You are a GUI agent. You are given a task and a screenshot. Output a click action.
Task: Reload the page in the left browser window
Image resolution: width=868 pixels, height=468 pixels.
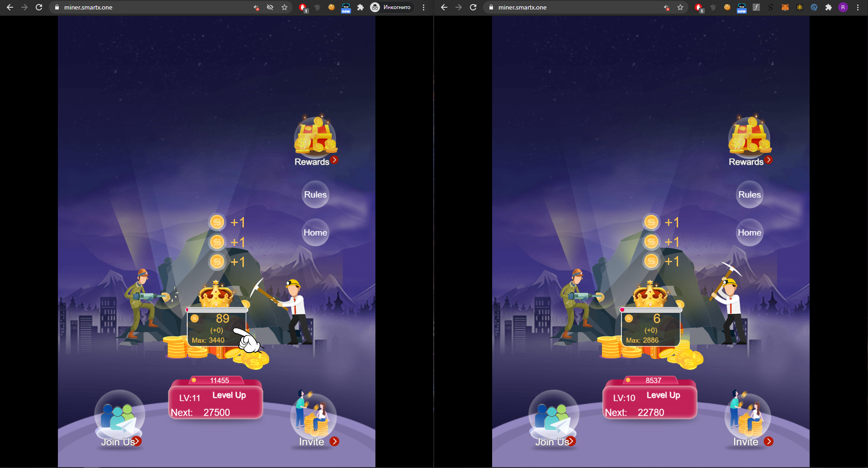(x=39, y=7)
